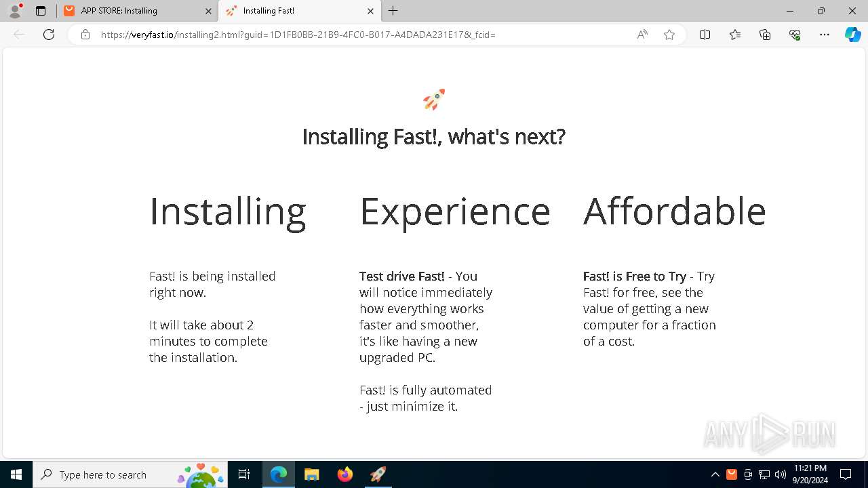Click the 'Affordable' column heading

(675, 211)
